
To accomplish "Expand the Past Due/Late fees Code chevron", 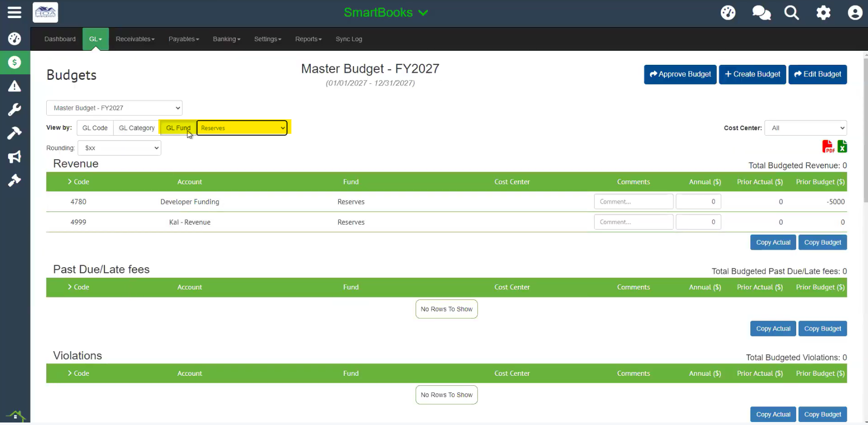I will pos(70,287).
